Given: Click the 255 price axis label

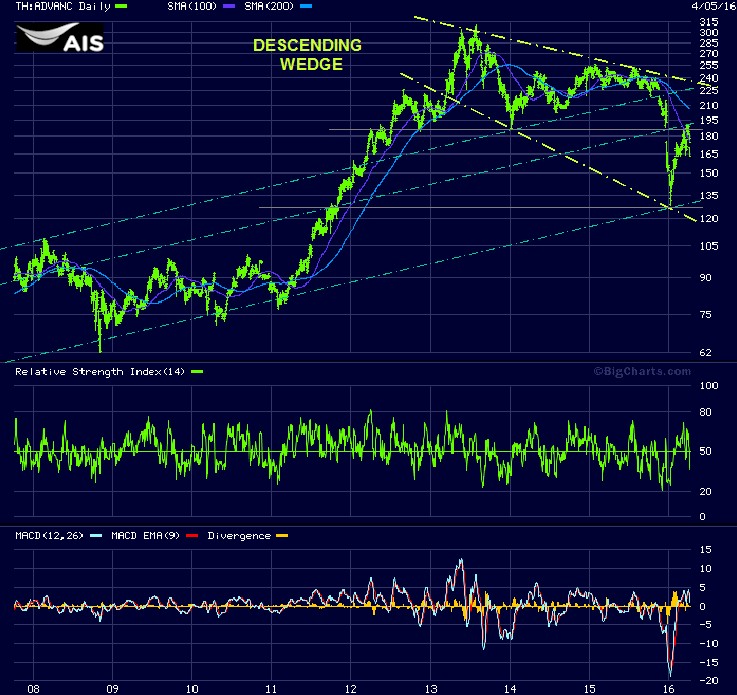Looking at the screenshot, I should click(x=709, y=65).
